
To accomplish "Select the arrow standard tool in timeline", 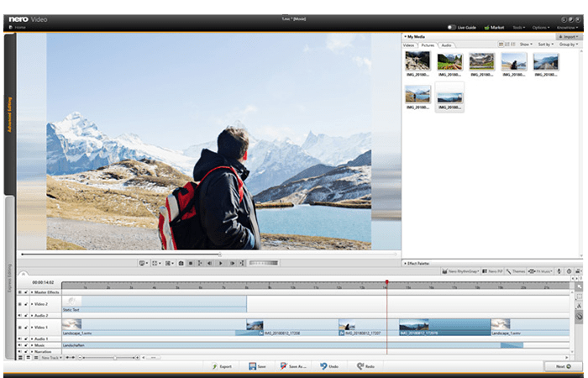I will (580, 286).
